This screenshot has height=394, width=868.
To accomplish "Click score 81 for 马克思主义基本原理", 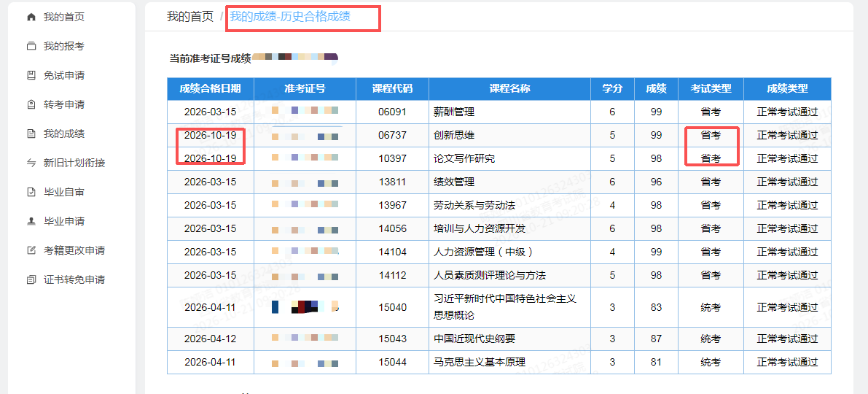I will pyautogui.click(x=657, y=362).
